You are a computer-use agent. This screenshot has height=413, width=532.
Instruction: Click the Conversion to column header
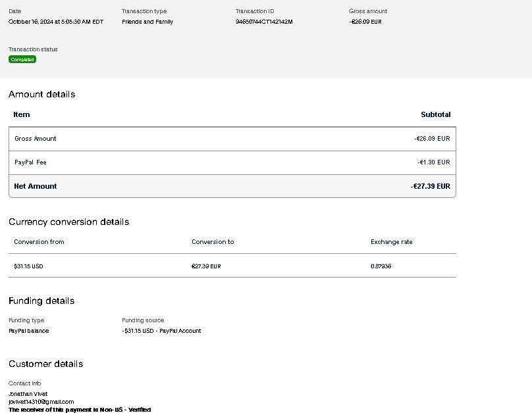point(213,242)
